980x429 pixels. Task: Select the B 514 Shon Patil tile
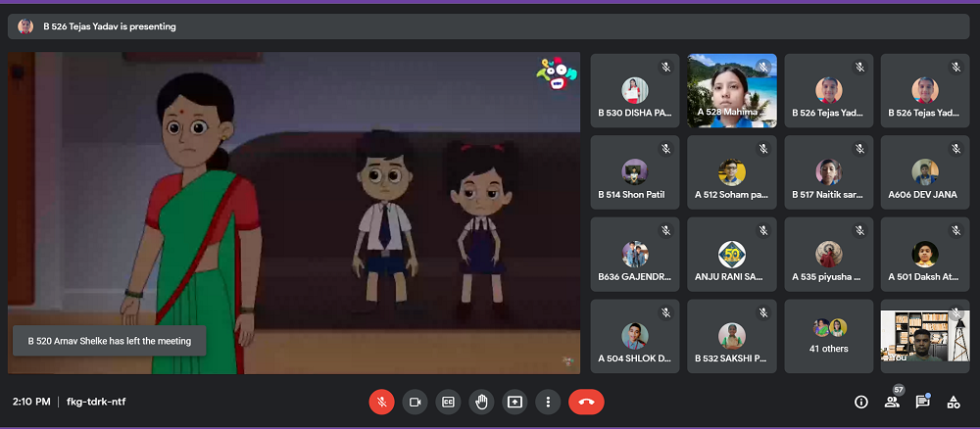pos(635,172)
